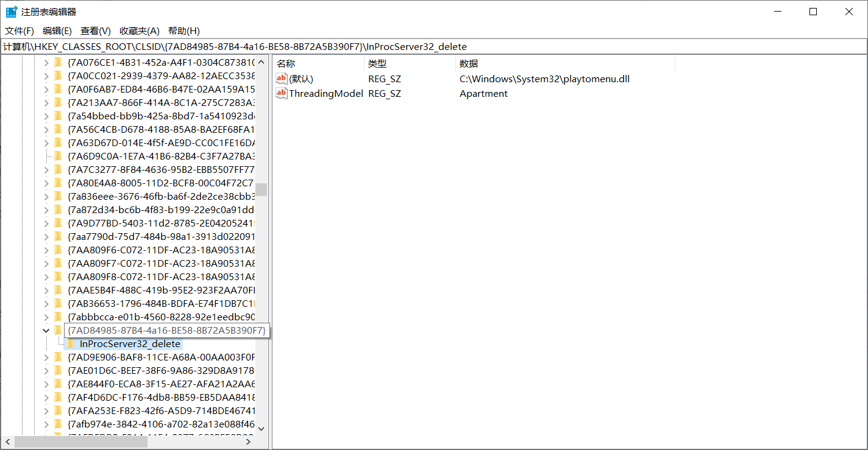This screenshot has height=450, width=868.
Task: Sort values by 名称 column header
Action: (319, 63)
